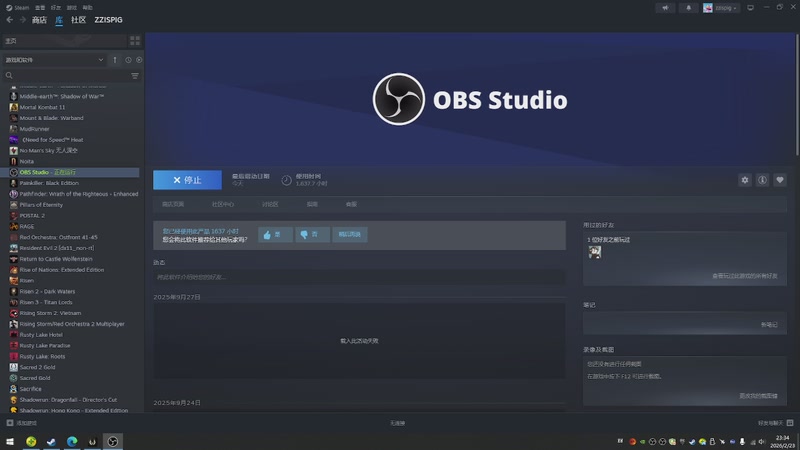Open the ZZISPIG profile section
Screen dimensions: 800x450
coord(108,20)
